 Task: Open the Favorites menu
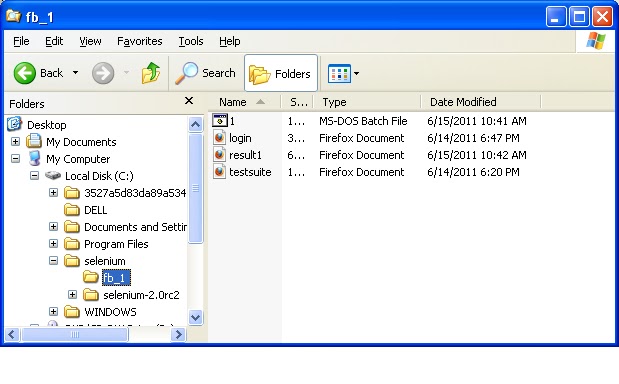click(140, 41)
